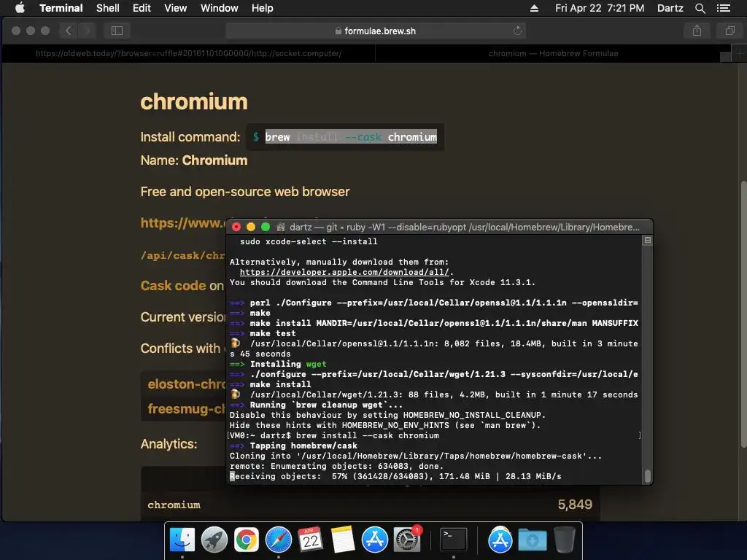Viewport: 747px width, 560px height.
Task: Close the Terminal window red button
Action: (236, 227)
